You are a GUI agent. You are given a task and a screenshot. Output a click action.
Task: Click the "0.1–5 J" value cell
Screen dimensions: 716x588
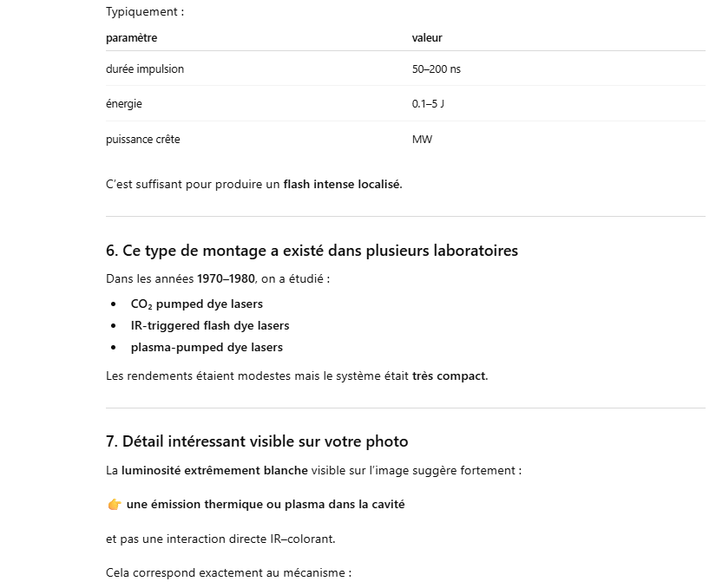428,104
